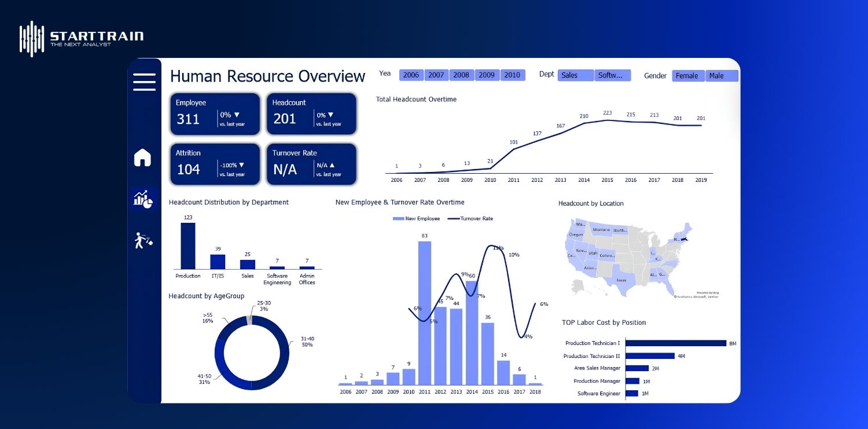The width and height of the screenshot is (868, 429).
Task: Filter the year slicer to 2006
Action: 411,75
